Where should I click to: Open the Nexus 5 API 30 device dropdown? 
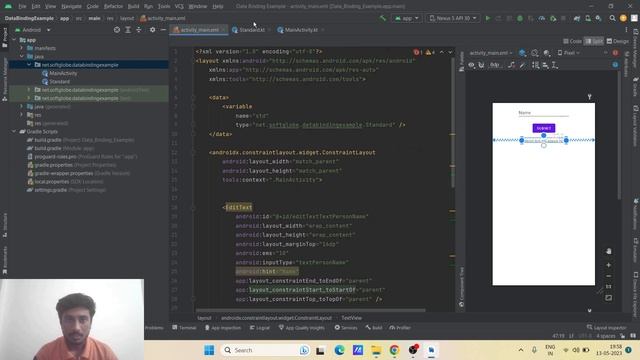[453, 18]
